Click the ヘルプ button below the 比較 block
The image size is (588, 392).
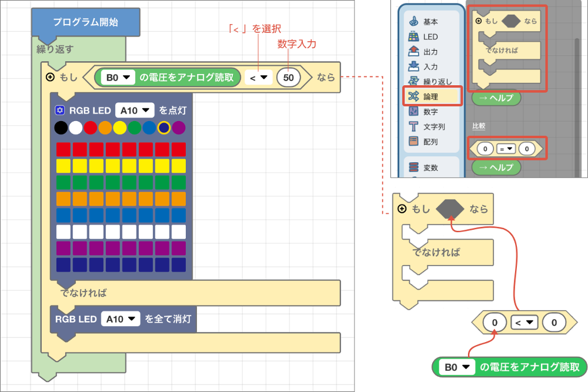pos(496,167)
